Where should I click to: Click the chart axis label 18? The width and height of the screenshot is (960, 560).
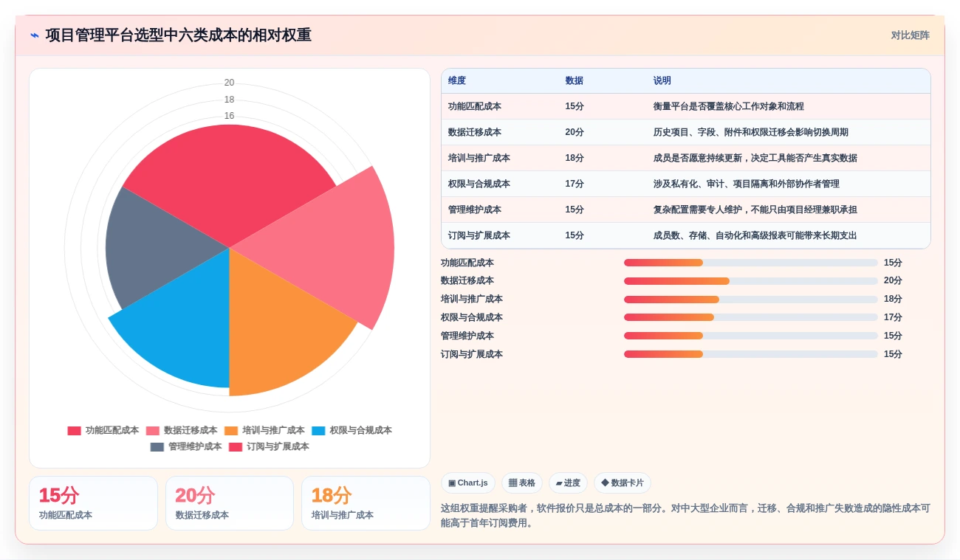click(x=230, y=100)
